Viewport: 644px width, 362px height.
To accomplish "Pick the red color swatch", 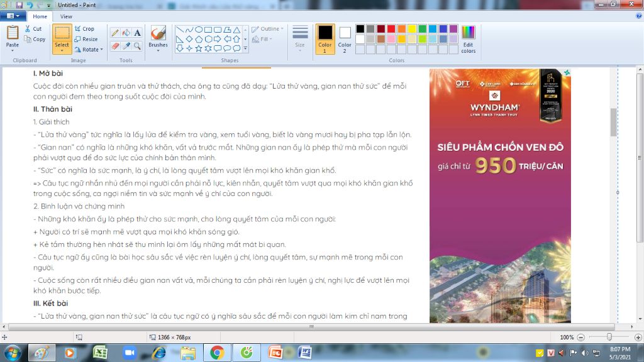I will 391,29.
